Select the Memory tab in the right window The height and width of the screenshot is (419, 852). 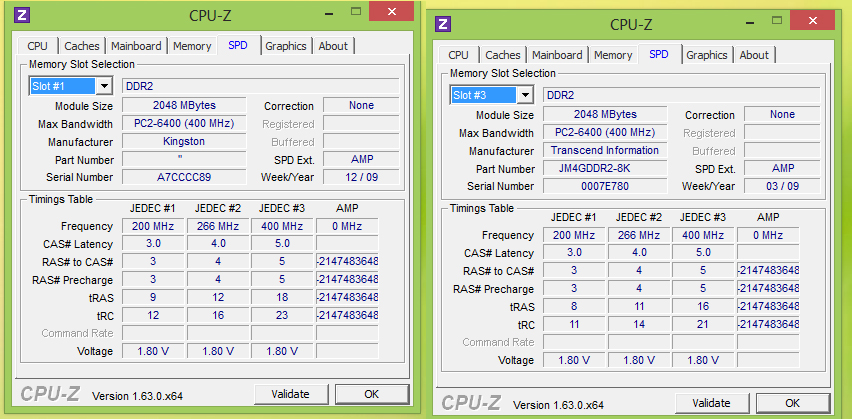(613, 55)
